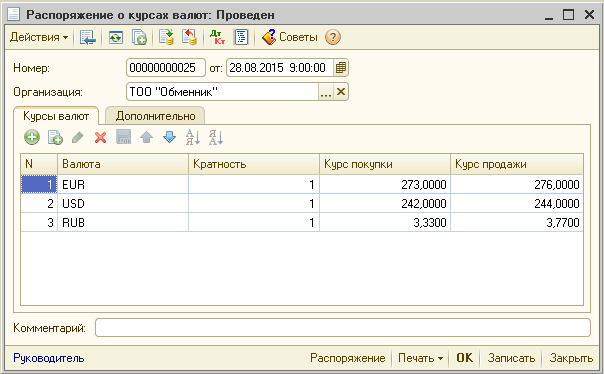Select the EUR currency cell
This screenshot has height=374, width=604.
[x=123, y=184]
